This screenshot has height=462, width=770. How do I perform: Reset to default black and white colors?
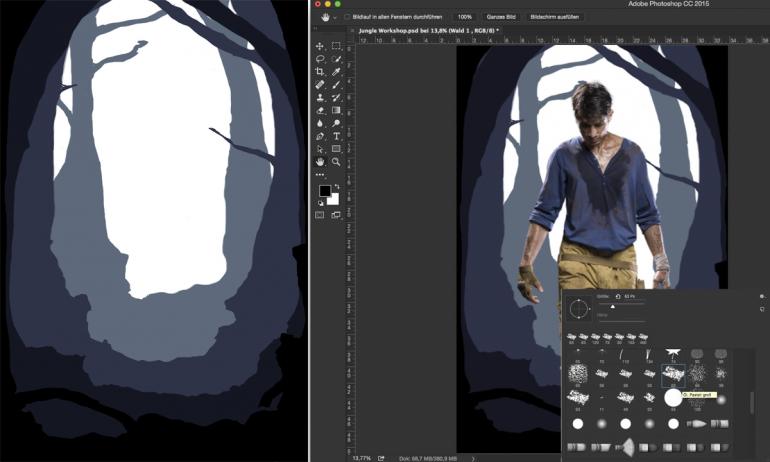tap(321, 203)
